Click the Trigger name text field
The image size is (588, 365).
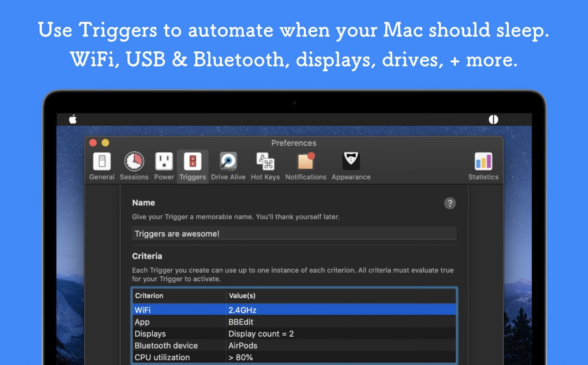[x=294, y=234]
